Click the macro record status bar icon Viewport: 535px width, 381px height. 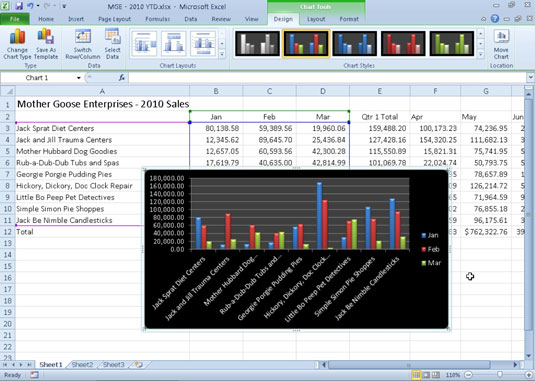pyautogui.click(x=34, y=375)
